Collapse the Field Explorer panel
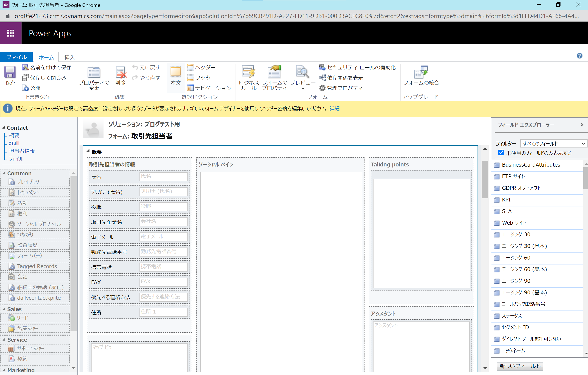 pos(582,125)
